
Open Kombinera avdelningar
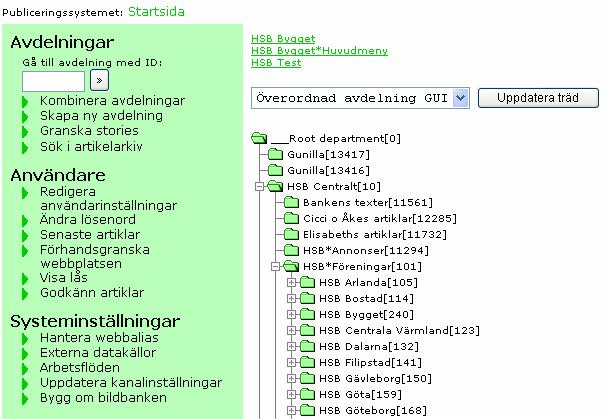click(x=113, y=101)
